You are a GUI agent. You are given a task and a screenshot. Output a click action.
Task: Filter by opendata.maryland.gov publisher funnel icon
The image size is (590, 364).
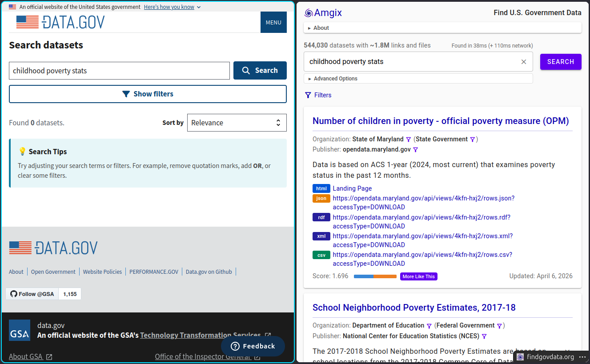point(416,150)
